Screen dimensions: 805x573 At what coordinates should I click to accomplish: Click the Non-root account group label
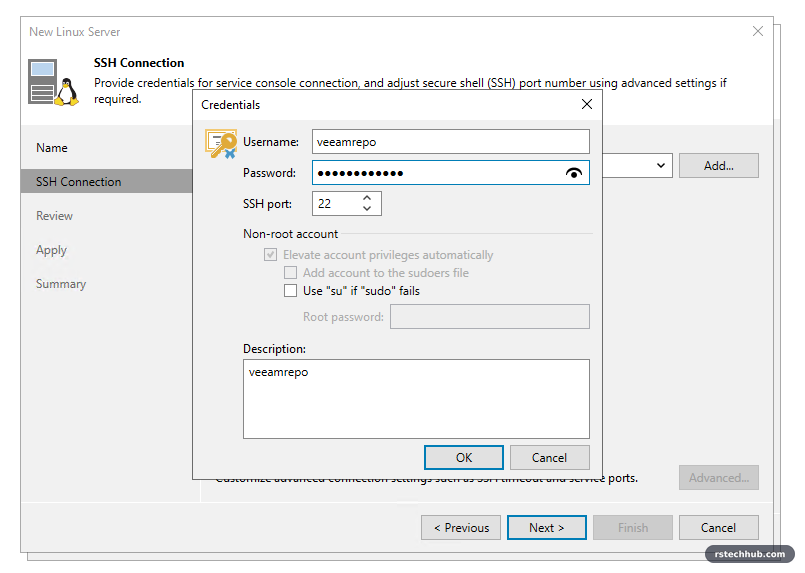[291, 234]
